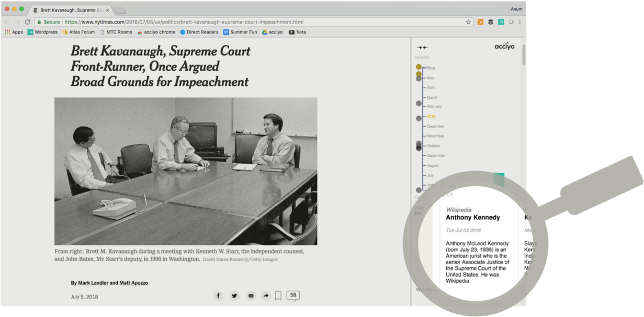Click the Brett Kavanaugh article headline

[160, 66]
